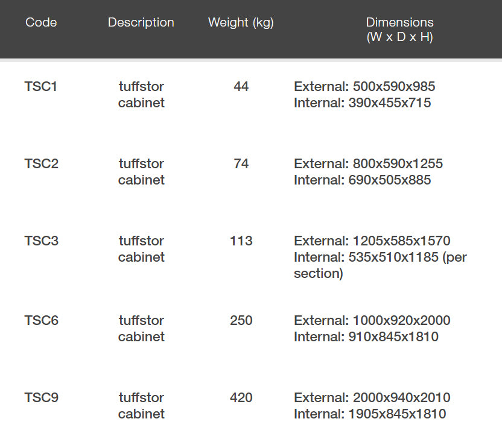Click External 500x590x985 dimensions text
This screenshot has height=448, width=502.
pos(364,87)
